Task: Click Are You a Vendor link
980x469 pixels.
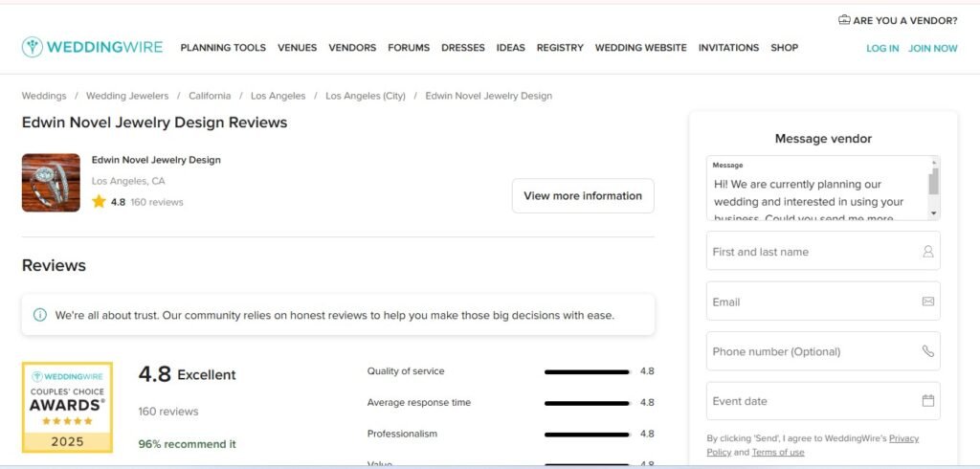Action: coord(904,21)
